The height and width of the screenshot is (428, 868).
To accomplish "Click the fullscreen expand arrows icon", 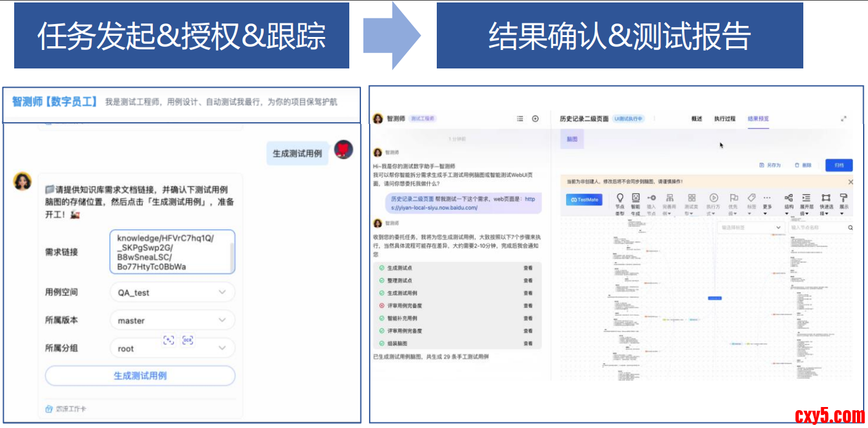I will click(x=844, y=119).
